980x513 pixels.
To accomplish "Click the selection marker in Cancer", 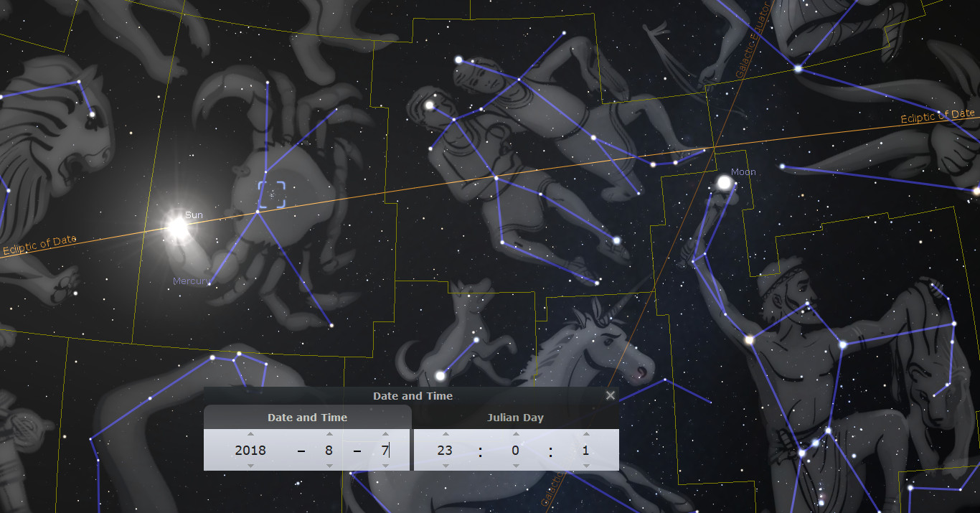I will [272, 194].
